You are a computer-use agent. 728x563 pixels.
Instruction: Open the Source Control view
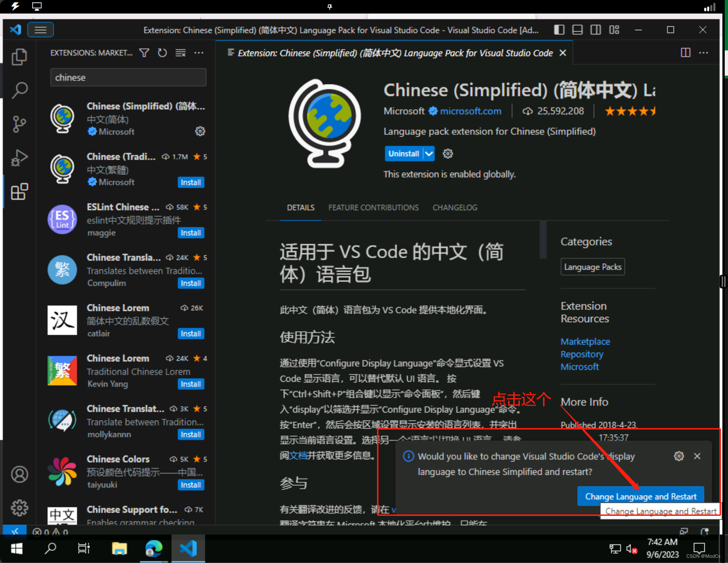[x=19, y=124]
